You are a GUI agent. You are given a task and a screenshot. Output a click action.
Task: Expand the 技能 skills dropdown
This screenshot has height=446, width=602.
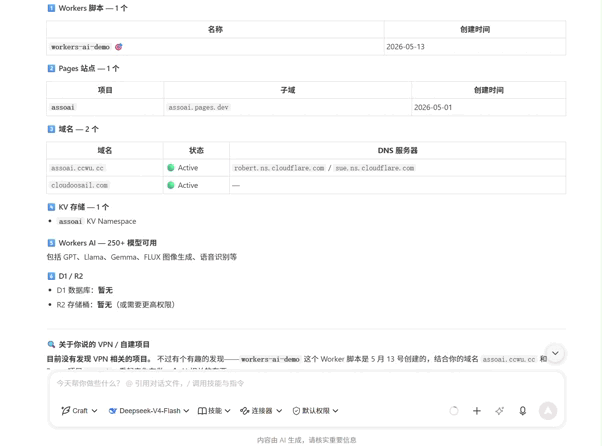coord(214,411)
